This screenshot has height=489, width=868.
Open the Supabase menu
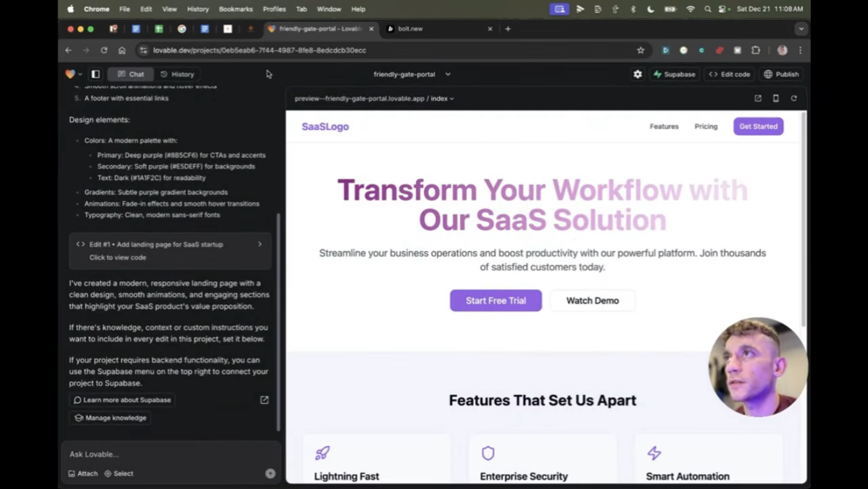pos(674,74)
